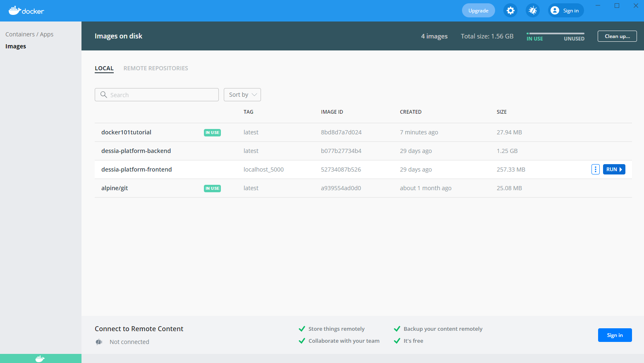Click 'Store things remotely' checkmark item
The image size is (644, 363).
[x=332, y=329]
